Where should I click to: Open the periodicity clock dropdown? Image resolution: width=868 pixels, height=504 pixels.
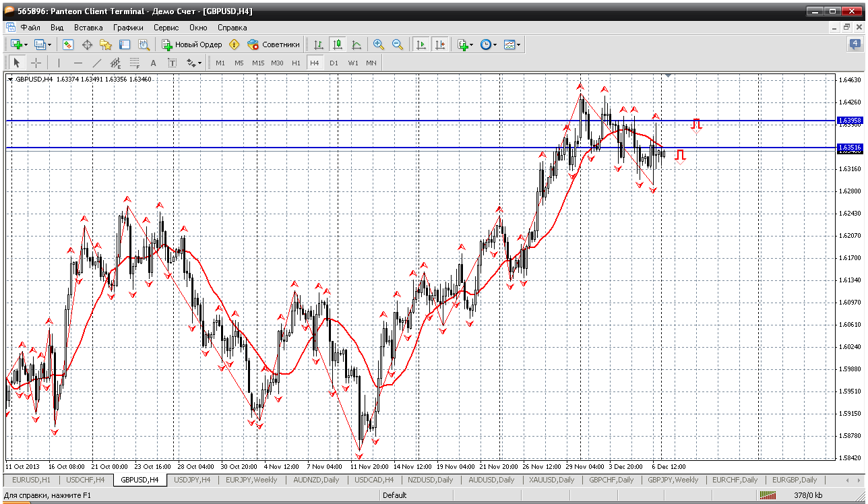pos(489,44)
